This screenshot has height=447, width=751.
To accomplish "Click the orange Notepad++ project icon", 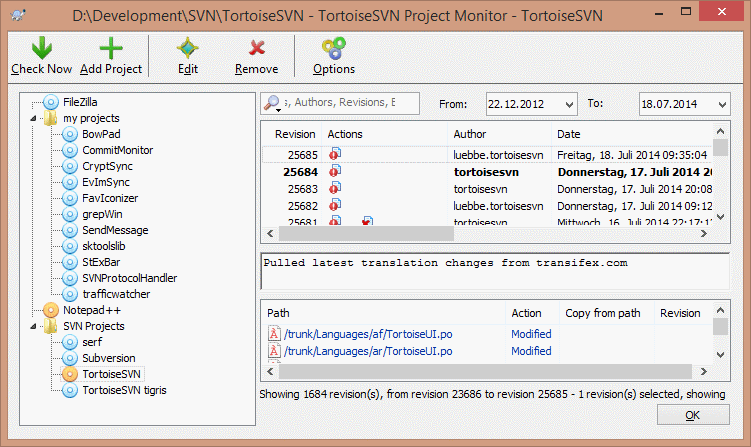I will tap(51, 310).
